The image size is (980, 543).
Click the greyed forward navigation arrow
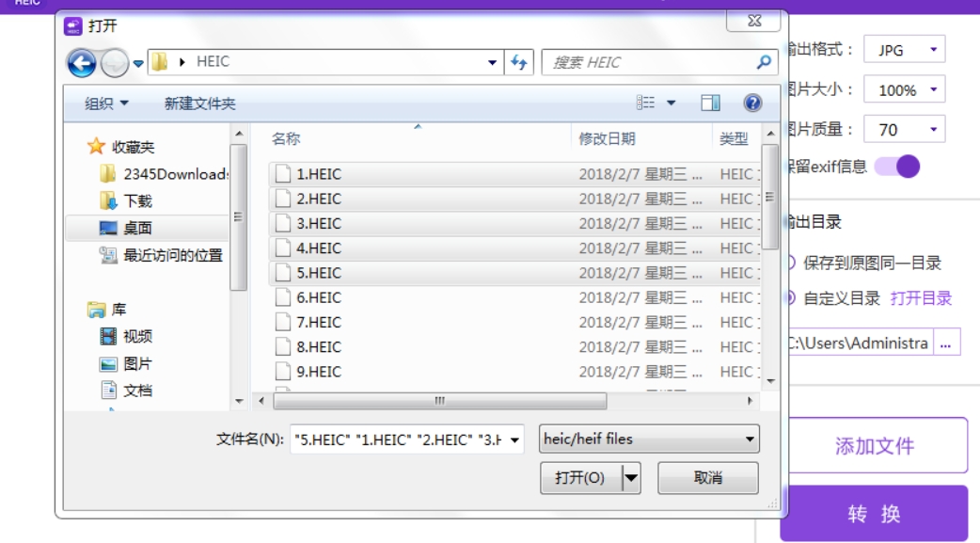click(x=115, y=62)
